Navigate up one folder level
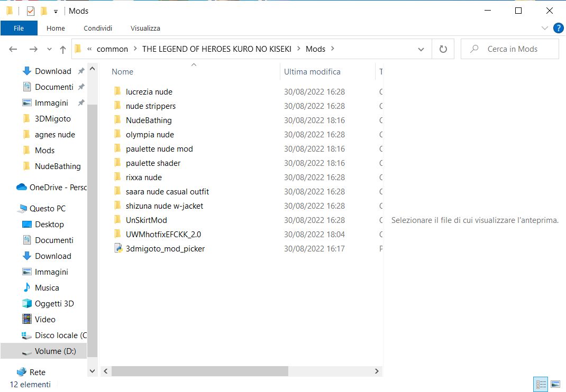Viewport: 566px width, 392px height. 63,50
